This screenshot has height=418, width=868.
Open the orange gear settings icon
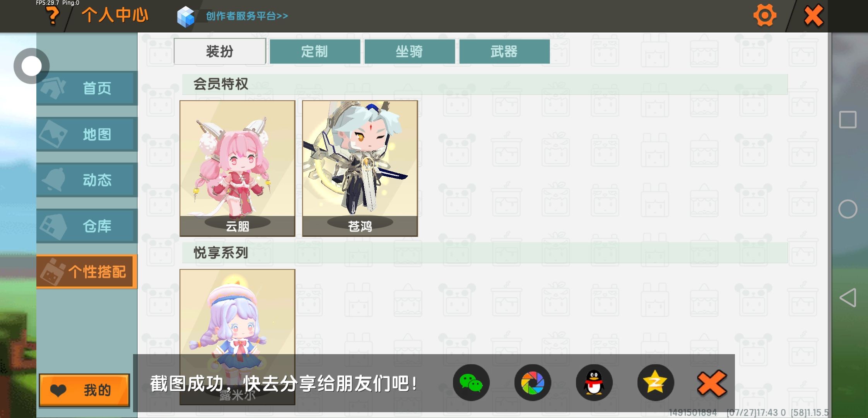pos(765,15)
